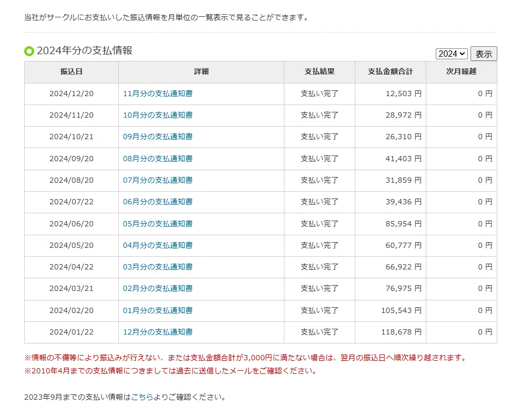Select date cell 2024/05/20

pos(71,245)
